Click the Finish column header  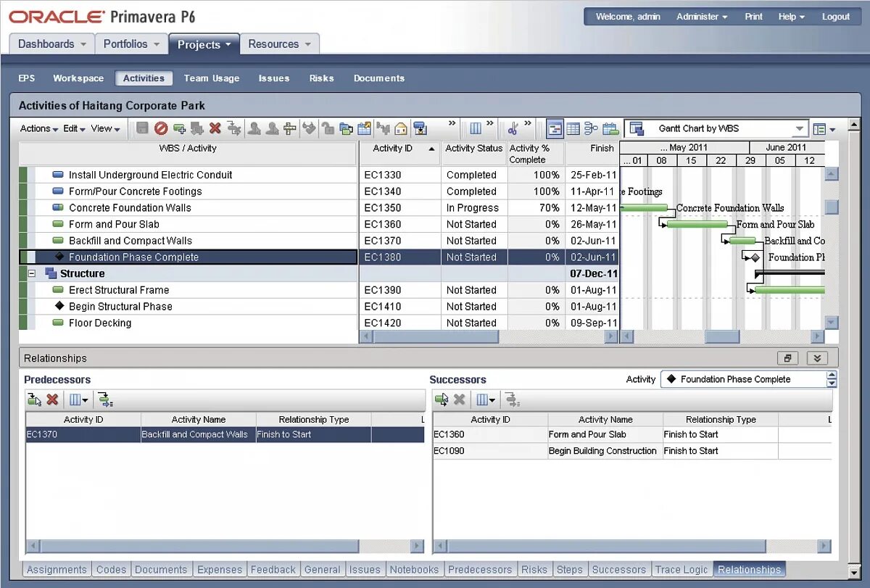point(592,154)
